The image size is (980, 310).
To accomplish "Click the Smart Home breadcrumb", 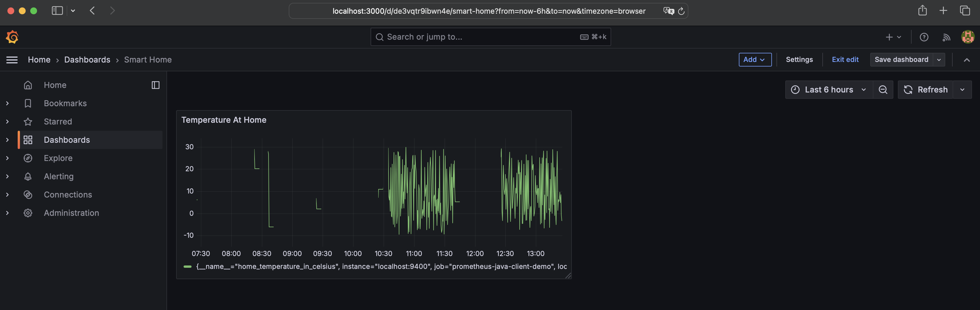I will point(148,60).
